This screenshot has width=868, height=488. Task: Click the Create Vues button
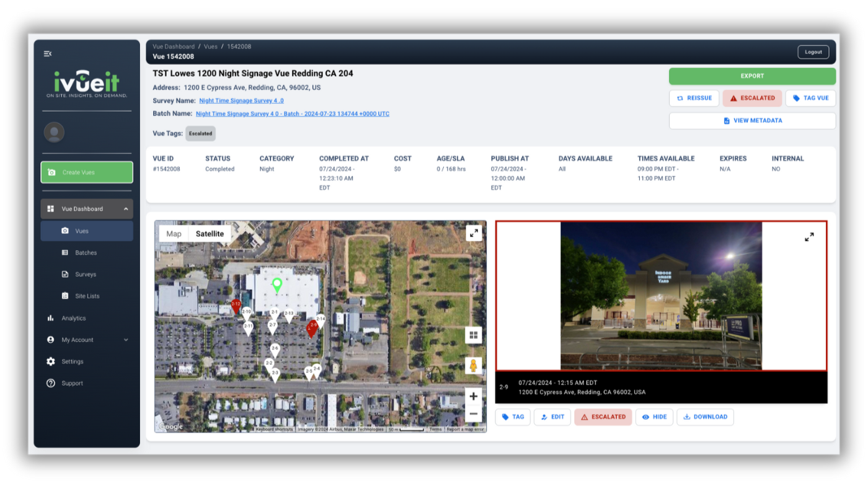pyautogui.click(x=87, y=172)
